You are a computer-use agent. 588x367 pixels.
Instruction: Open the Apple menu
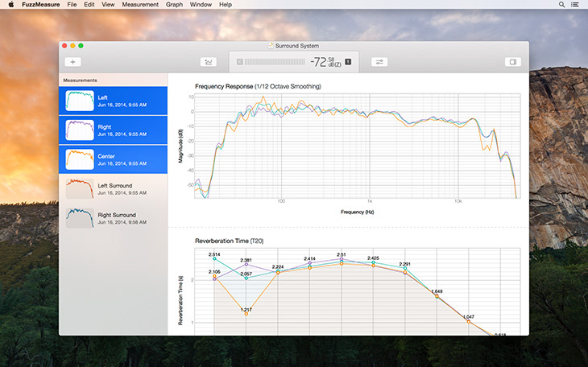point(11,5)
